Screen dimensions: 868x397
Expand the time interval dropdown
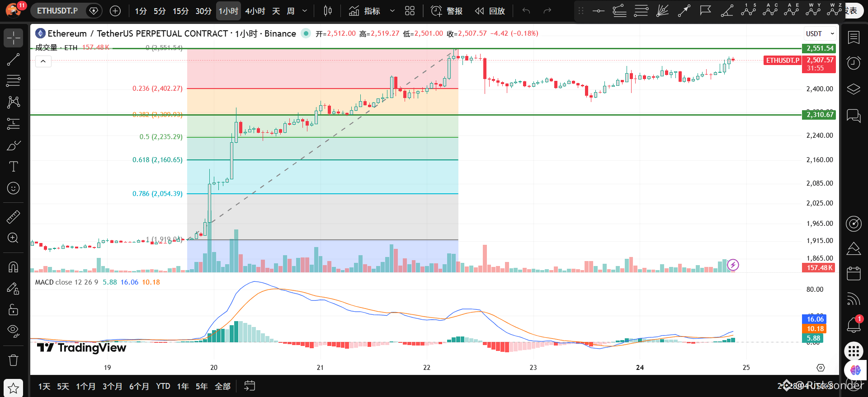[x=305, y=11]
